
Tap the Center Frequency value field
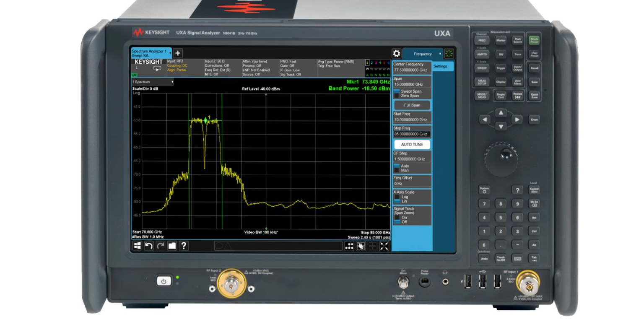tap(412, 70)
